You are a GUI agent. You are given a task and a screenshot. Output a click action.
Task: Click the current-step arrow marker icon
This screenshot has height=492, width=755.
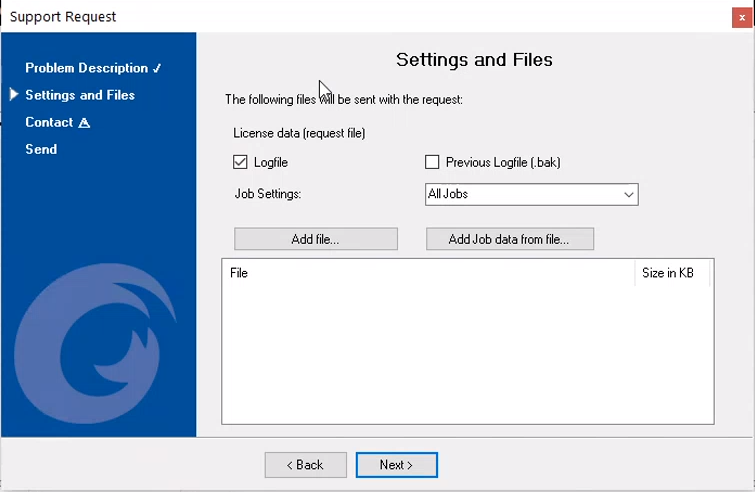pyautogui.click(x=14, y=94)
